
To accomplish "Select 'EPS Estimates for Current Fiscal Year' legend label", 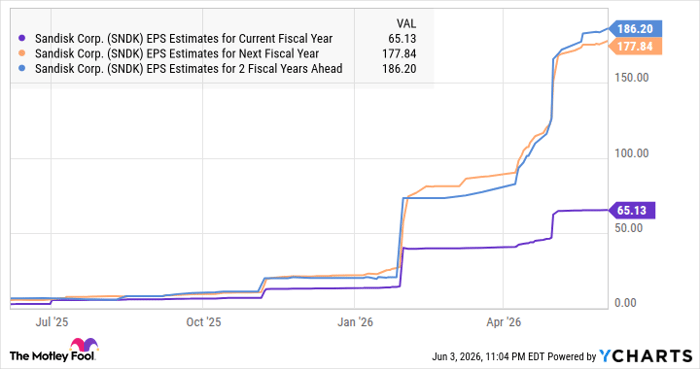I will 184,39.
